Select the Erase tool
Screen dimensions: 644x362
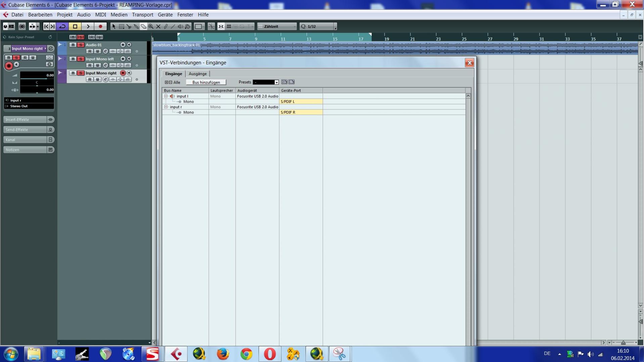(144, 27)
